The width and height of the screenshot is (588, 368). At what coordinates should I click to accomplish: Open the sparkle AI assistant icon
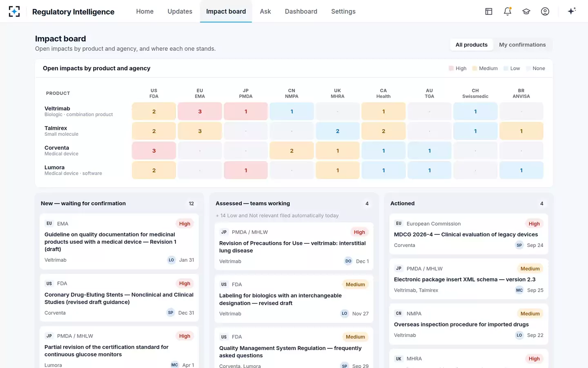572,11
